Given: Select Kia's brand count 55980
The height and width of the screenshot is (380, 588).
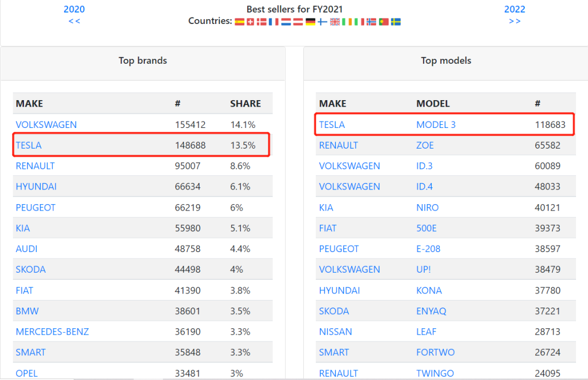Looking at the screenshot, I should 187,228.
